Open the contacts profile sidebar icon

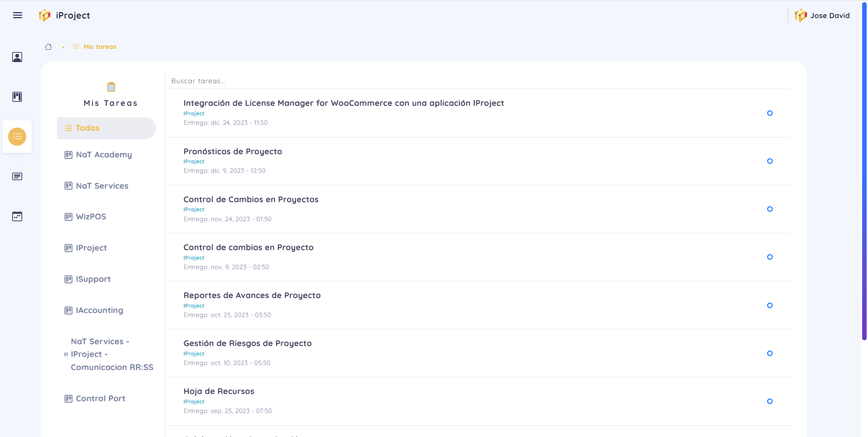[17, 57]
